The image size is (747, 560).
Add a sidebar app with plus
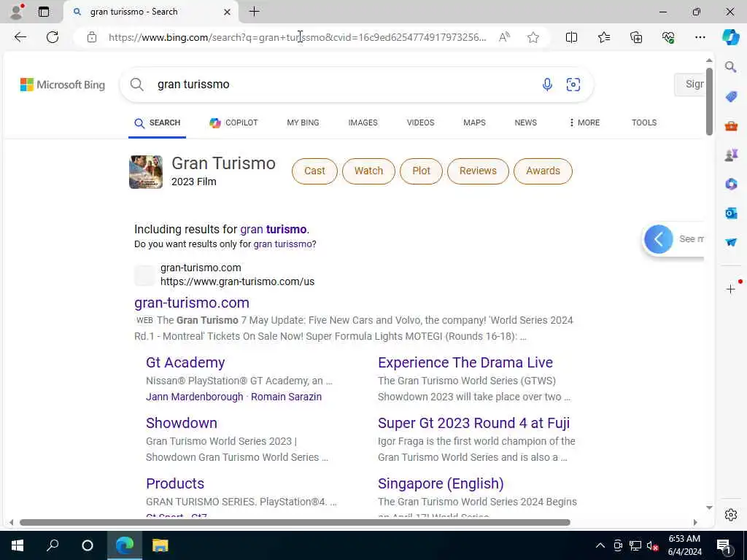point(730,289)
